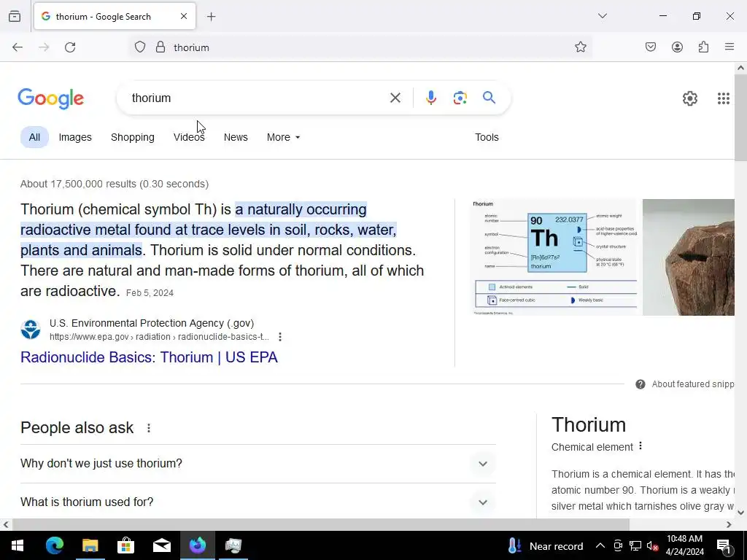Click the horizontal scrollbar thumb

coord(321,524)
